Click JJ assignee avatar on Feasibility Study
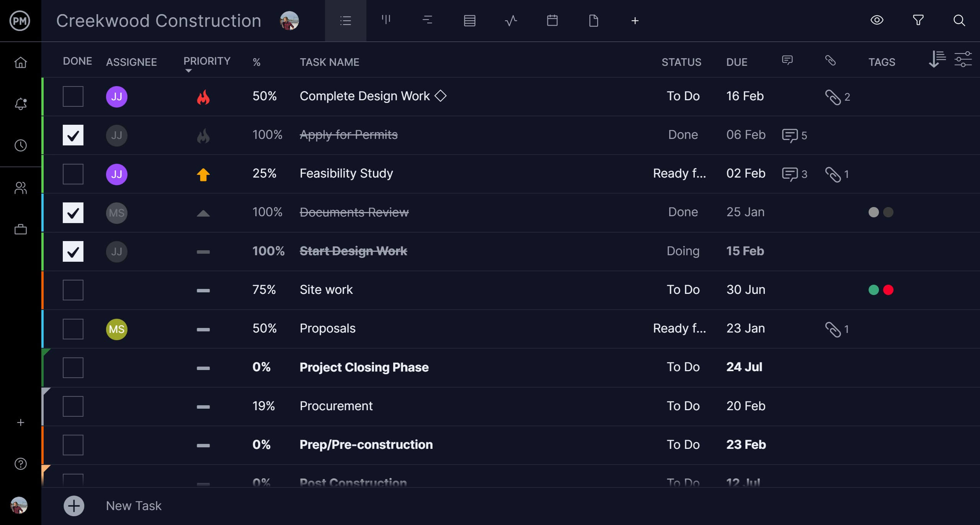This screenshot has height=525, width=980. pyautogui.click(x=117, y=173)
